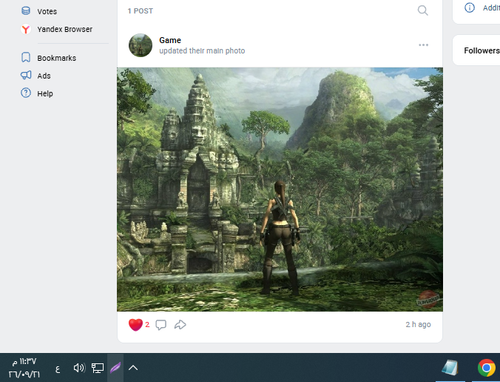Show hidden tray icons chevron

(x=133, y=368)
